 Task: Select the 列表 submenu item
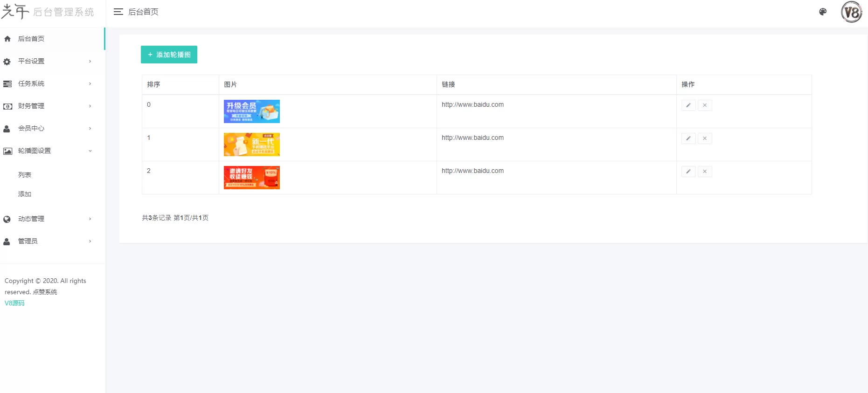25,175
